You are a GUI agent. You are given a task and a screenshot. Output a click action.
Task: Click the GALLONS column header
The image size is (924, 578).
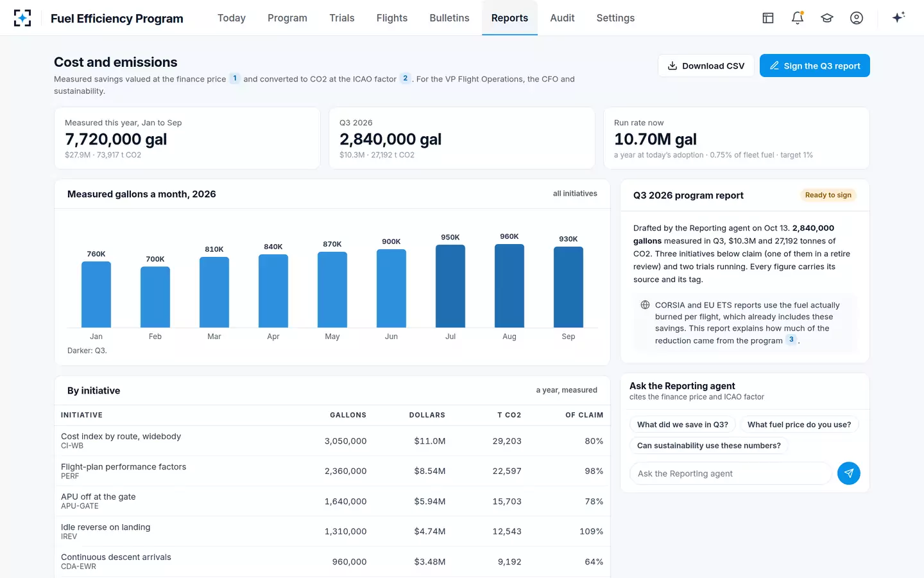coord(348,415)
